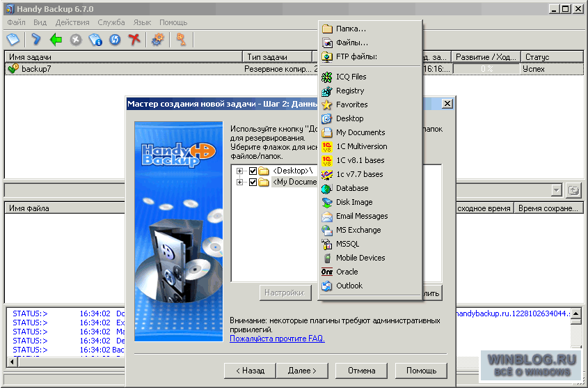
Task: Expand the <Desktop> tree node
Action: (239, 171)
